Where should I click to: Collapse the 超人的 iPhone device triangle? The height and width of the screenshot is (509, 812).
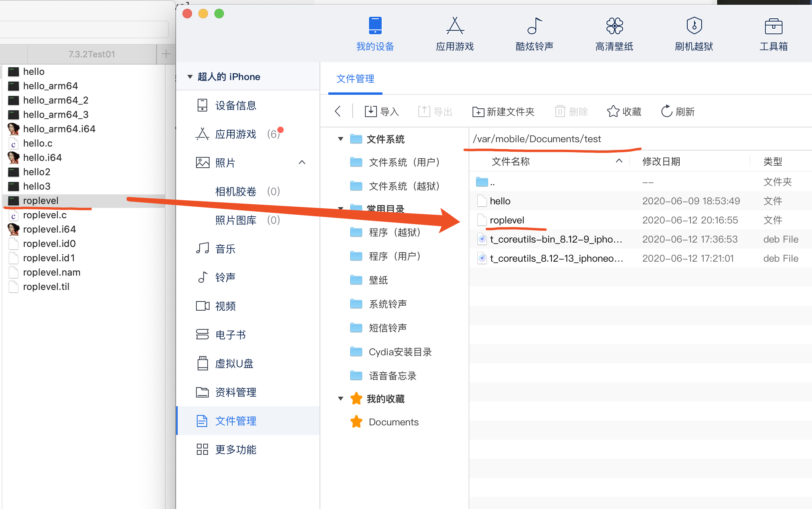[190, 76]
